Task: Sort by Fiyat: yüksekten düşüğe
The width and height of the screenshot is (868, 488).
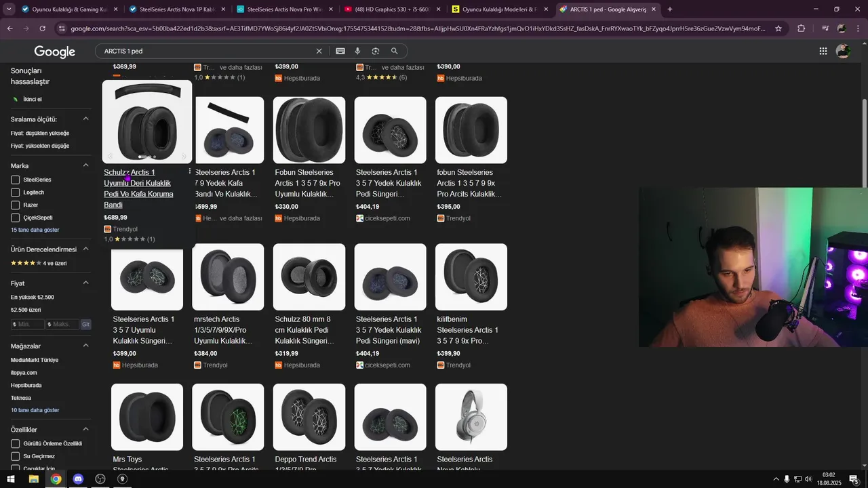Action: [40, 146]
